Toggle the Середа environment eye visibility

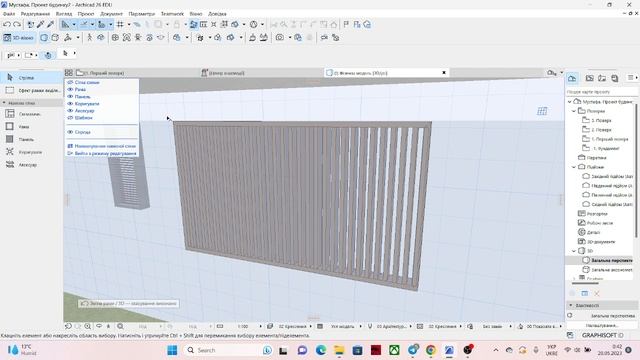[70, 132]
